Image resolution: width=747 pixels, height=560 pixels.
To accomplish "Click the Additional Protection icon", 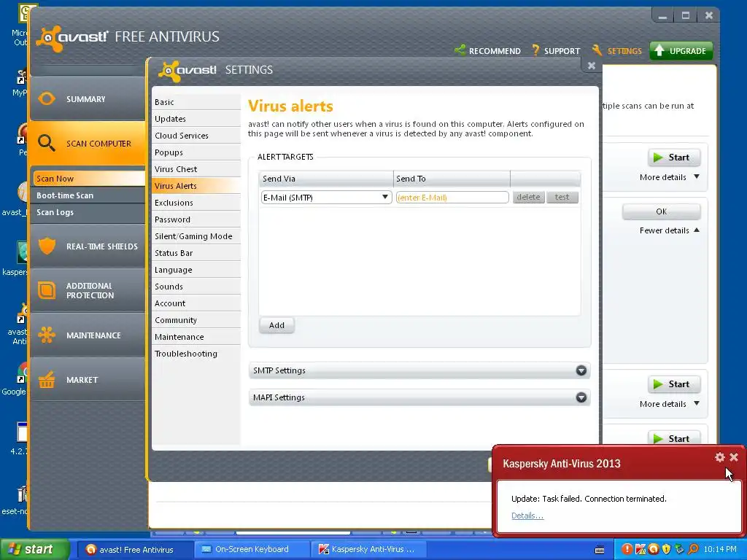I will tap(47, 290).
